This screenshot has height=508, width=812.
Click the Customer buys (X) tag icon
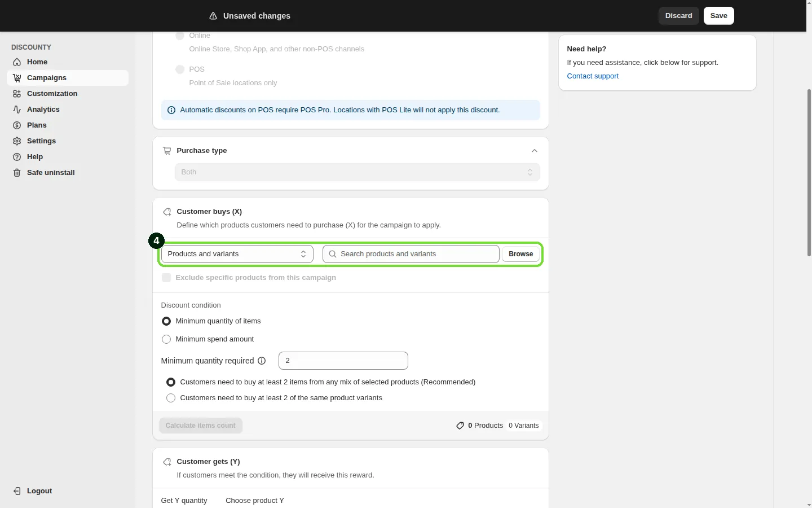pyautogui.click(x=167, y=212)
